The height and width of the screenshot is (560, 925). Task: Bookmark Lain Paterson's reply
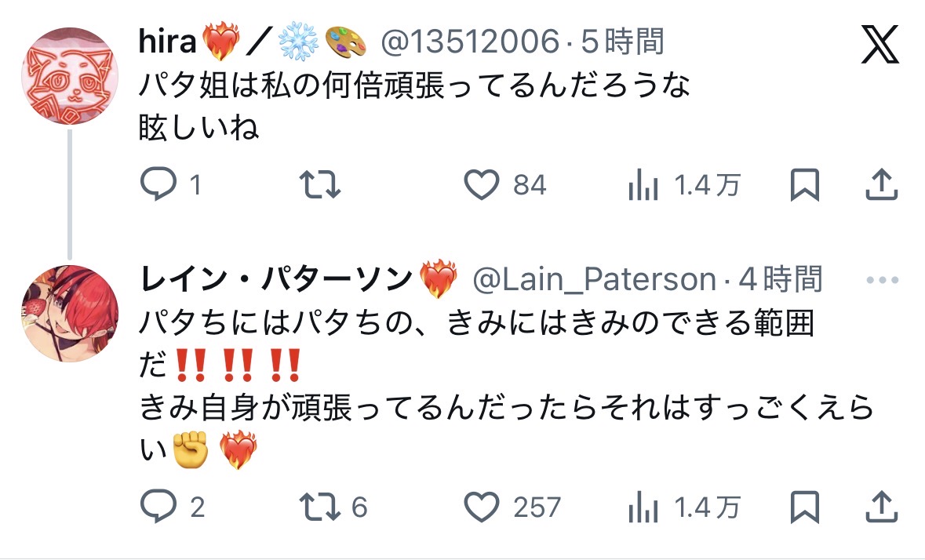click(x=805, y=507)
